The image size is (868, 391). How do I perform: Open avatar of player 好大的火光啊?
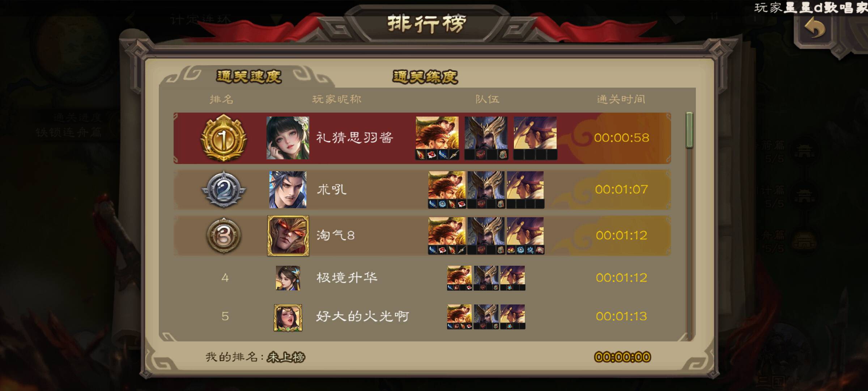pyautogui.click(x=288, y=318)
